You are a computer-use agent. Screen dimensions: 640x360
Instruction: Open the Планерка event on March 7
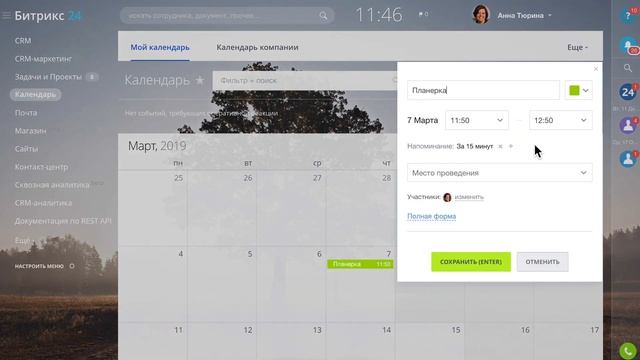(x=360, y=264)
